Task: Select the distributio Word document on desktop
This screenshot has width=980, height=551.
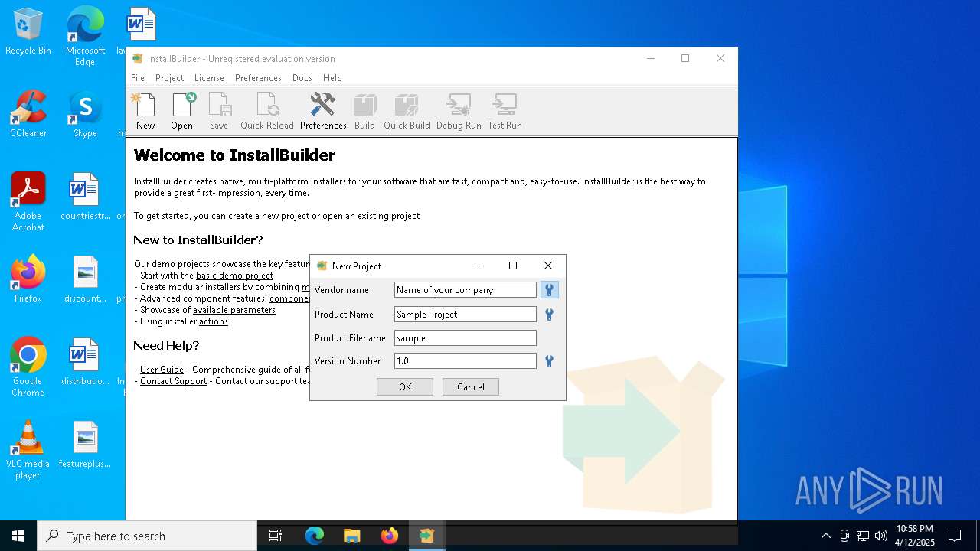Action: tap(85, 362)
